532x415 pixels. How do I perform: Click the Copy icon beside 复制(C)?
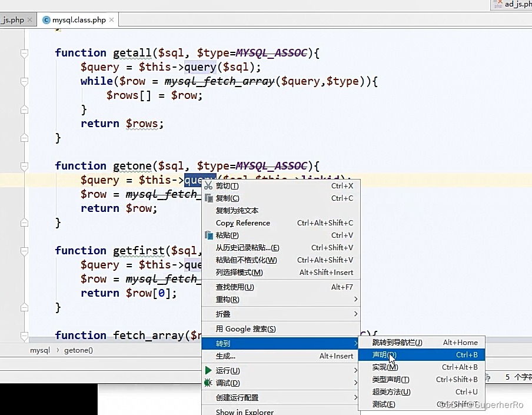coord(208,198)
